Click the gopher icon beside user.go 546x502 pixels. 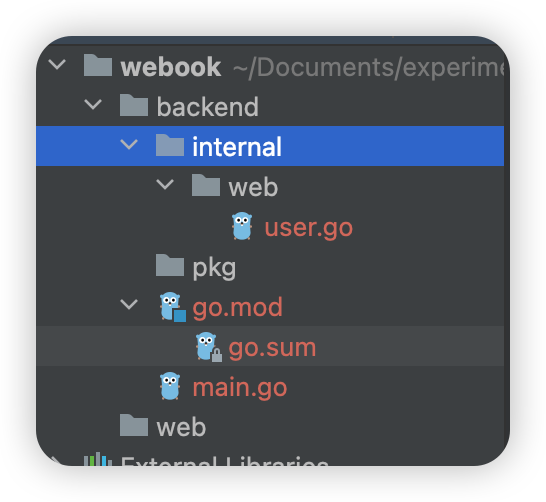(x=242, y=226)
